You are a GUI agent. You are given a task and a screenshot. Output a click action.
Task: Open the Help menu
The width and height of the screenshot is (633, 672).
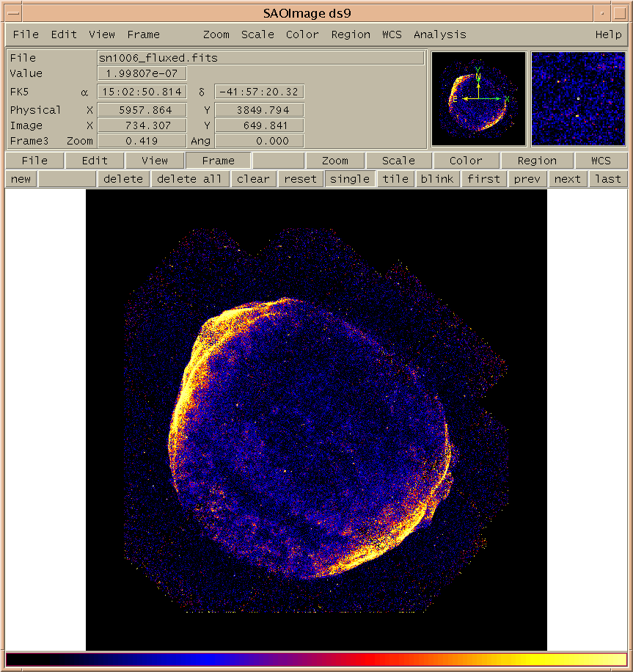[608, 34]
